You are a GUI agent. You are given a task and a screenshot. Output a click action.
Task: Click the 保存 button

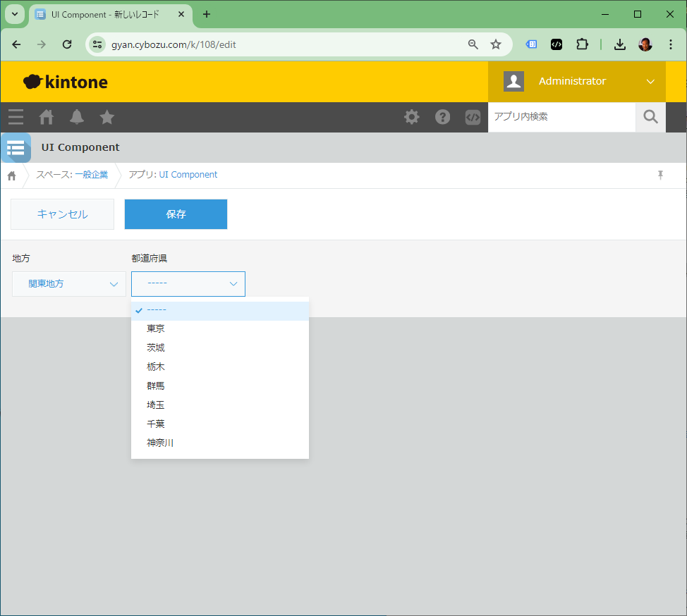point(176,214)
